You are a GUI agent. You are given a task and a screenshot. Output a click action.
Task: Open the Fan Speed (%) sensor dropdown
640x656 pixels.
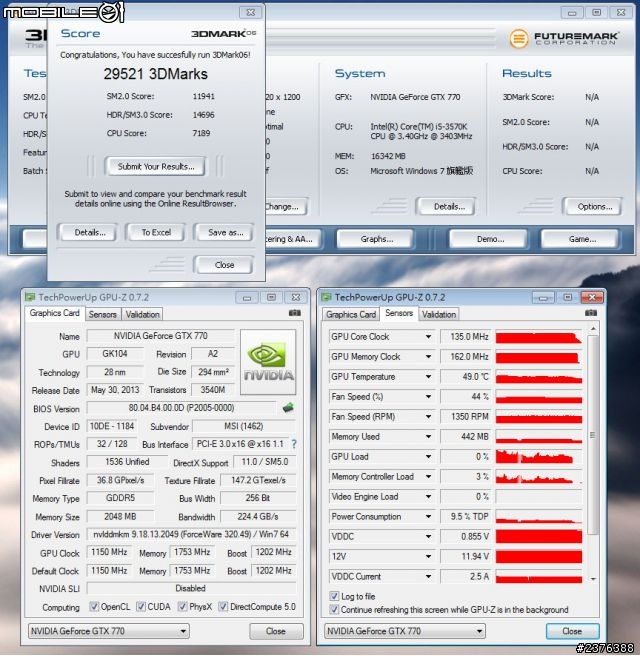(428, 396)
